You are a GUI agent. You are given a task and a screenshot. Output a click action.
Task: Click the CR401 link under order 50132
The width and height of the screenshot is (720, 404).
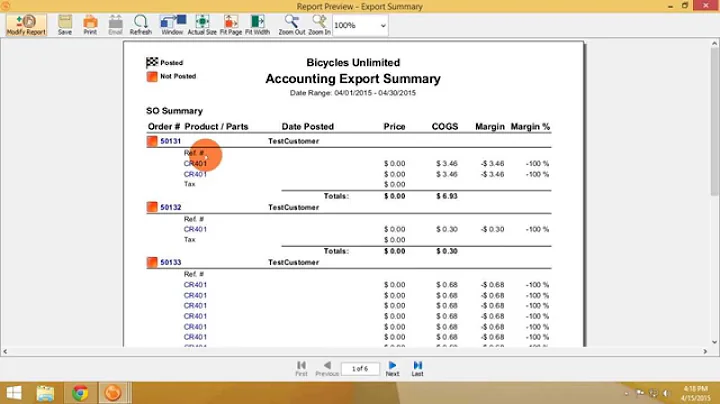tap(195, 229)
